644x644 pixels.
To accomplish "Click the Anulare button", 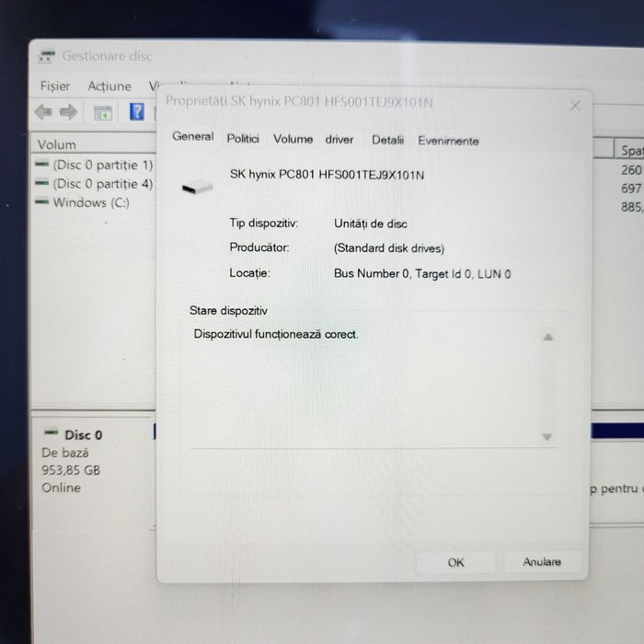I will (x=542, y=561).
